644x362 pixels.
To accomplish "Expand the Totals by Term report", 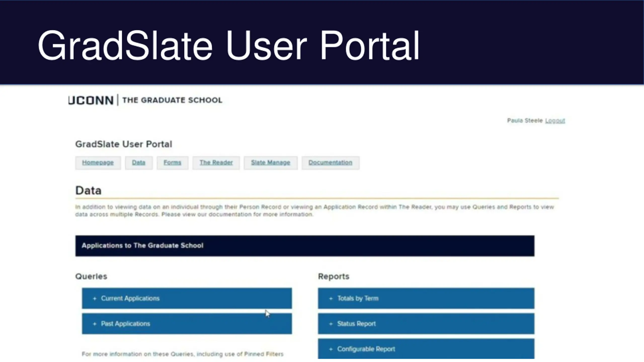I will click(x=426, y=298).
